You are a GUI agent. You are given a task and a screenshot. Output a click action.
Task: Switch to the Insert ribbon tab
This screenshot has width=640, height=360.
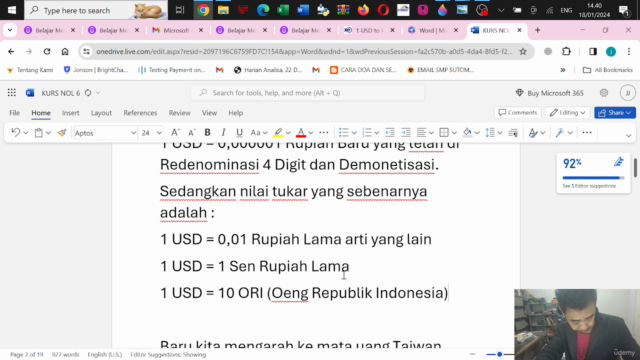[x=71, y=113]
